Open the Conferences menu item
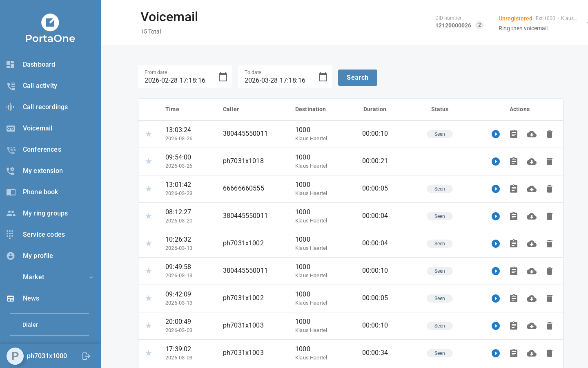The width and height of the screenshot is (588, 368). pos(42,150)
